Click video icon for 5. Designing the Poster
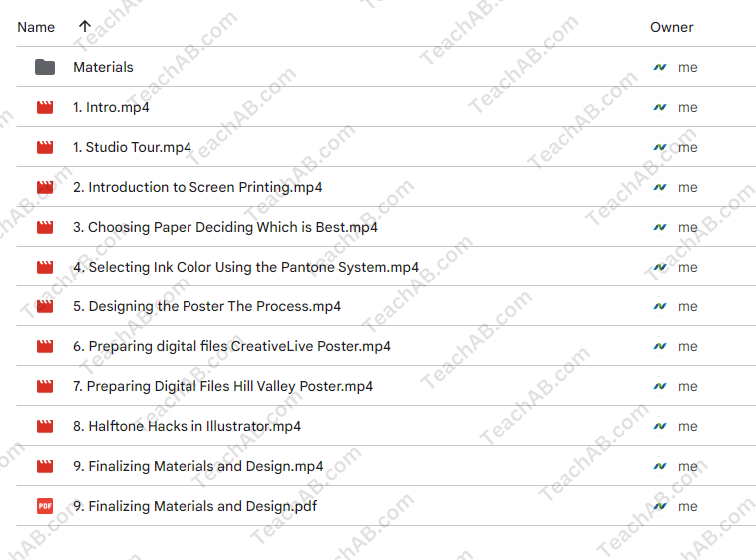756x560 pixels. click(x=45, y=306)
